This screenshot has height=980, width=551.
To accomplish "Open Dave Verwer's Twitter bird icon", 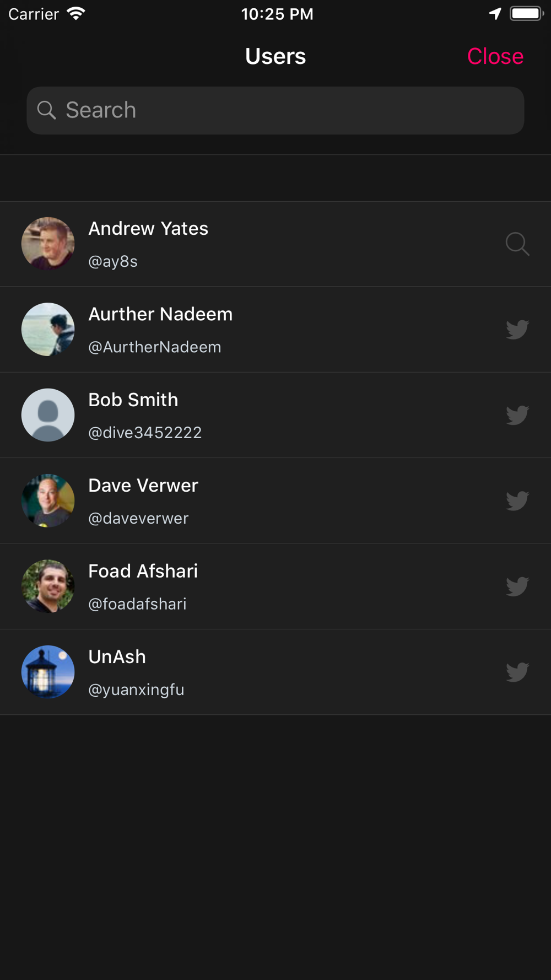I will (517, 500).
